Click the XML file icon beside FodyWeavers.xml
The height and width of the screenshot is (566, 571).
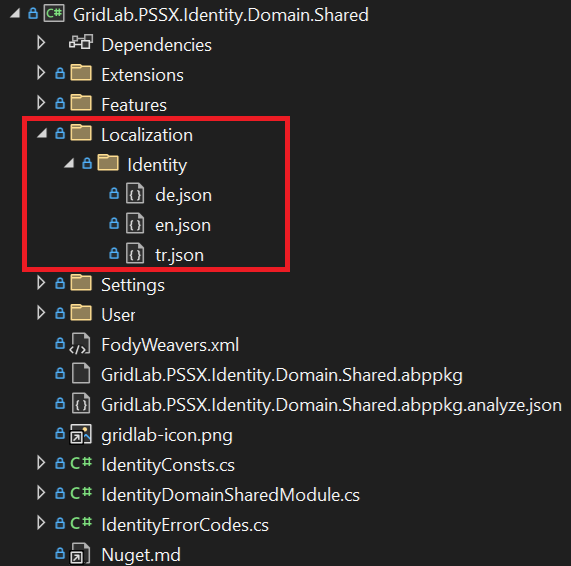80,343
